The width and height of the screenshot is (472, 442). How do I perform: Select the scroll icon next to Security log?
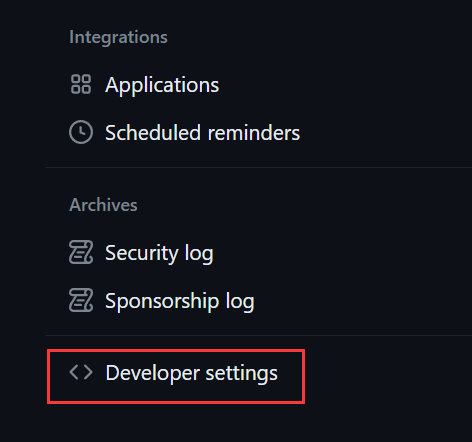[81, 252]
